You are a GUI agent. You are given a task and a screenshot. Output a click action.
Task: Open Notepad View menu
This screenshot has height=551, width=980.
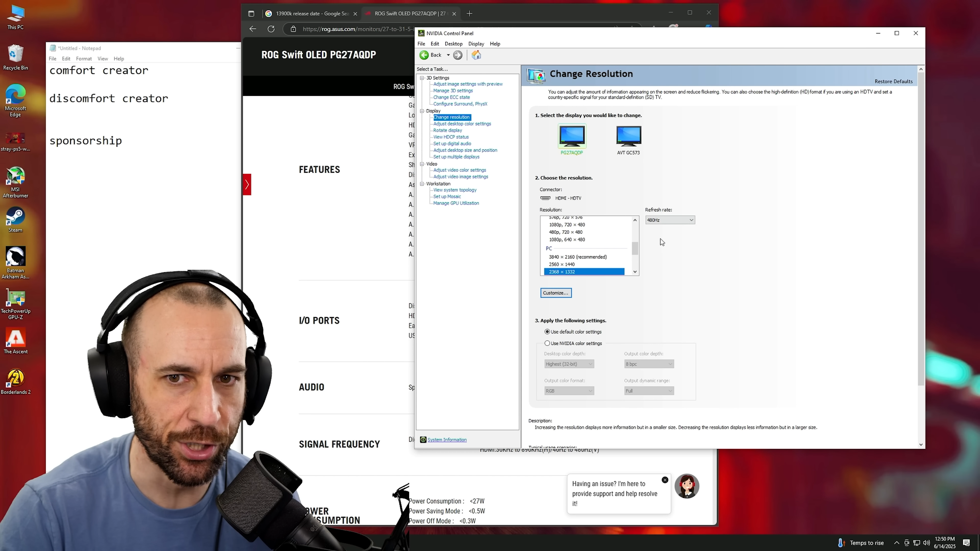(103, 59)
